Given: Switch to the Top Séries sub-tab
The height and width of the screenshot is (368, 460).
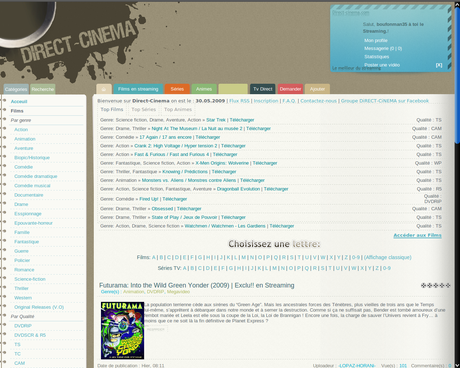Looking at the screenshot, I should 143,109.
